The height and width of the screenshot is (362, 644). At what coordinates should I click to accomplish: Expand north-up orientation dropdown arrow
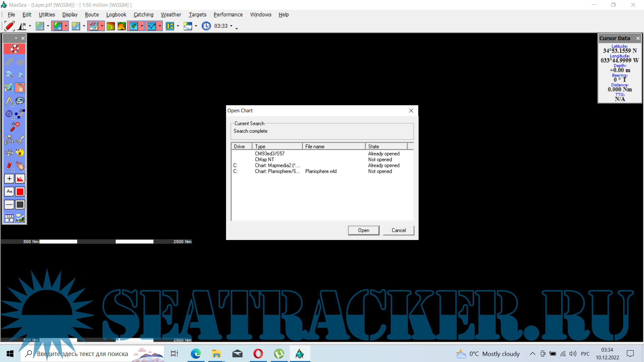pos(30,26)
